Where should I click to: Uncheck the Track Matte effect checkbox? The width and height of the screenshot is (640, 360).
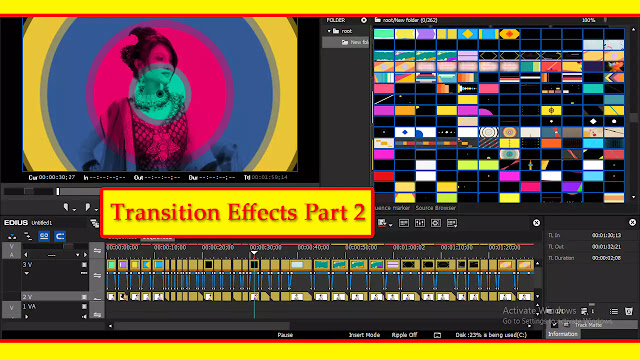pos(554,325)
